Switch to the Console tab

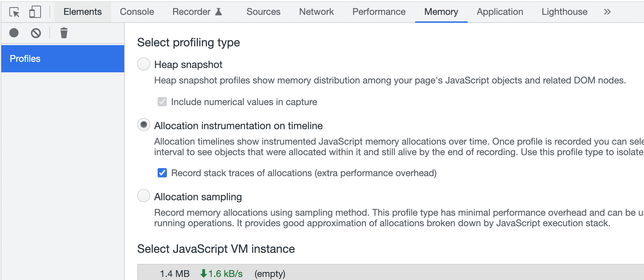[x=137, y=12]
